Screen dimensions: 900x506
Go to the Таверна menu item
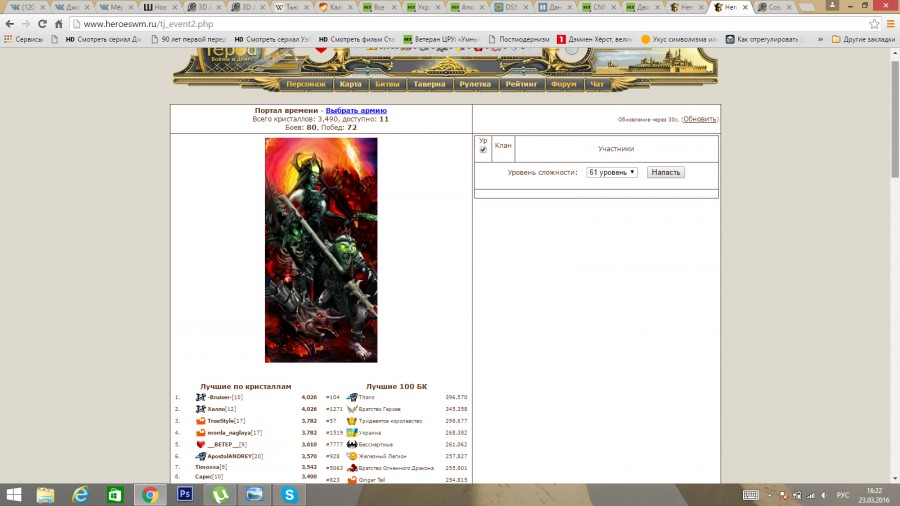[x=429, y=85]
